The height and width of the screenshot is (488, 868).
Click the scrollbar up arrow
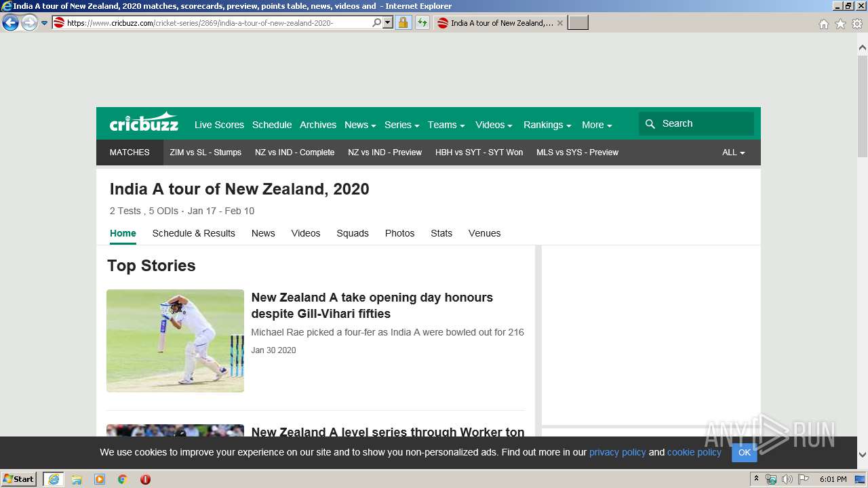coord(863,47)
